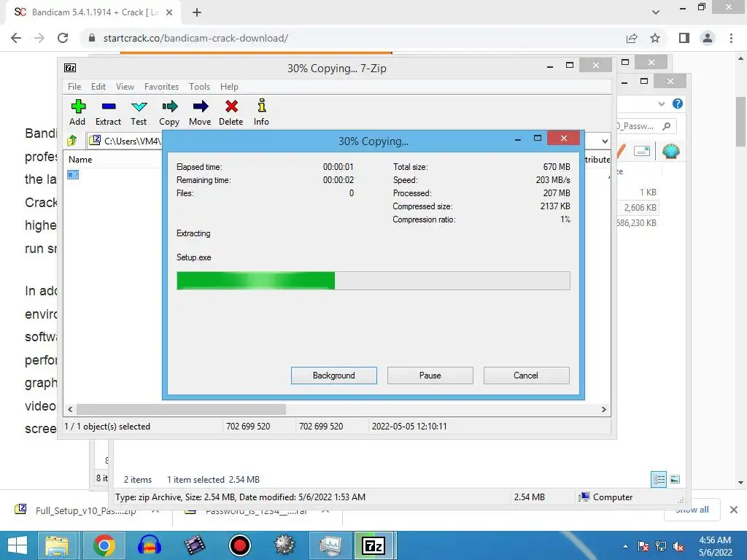Click the horizontal scrollbar thumb in 7-Zip

point(181,410)
